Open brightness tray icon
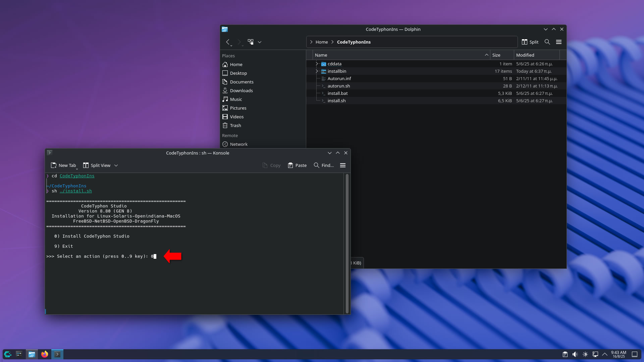 coord(585,354)
